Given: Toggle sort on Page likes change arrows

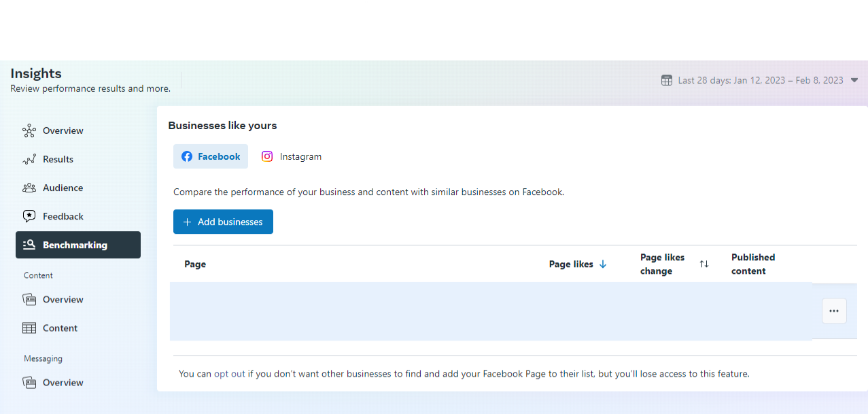Looking at the screenshot, I should pyautogui.click(x=704, y=264).
